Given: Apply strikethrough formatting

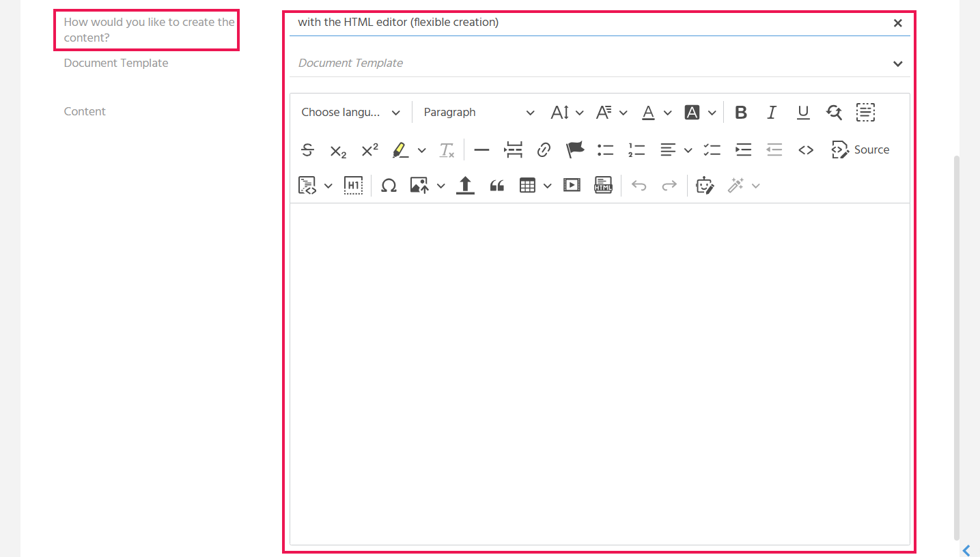Looking at the screenshot, I should pos(308,150).
